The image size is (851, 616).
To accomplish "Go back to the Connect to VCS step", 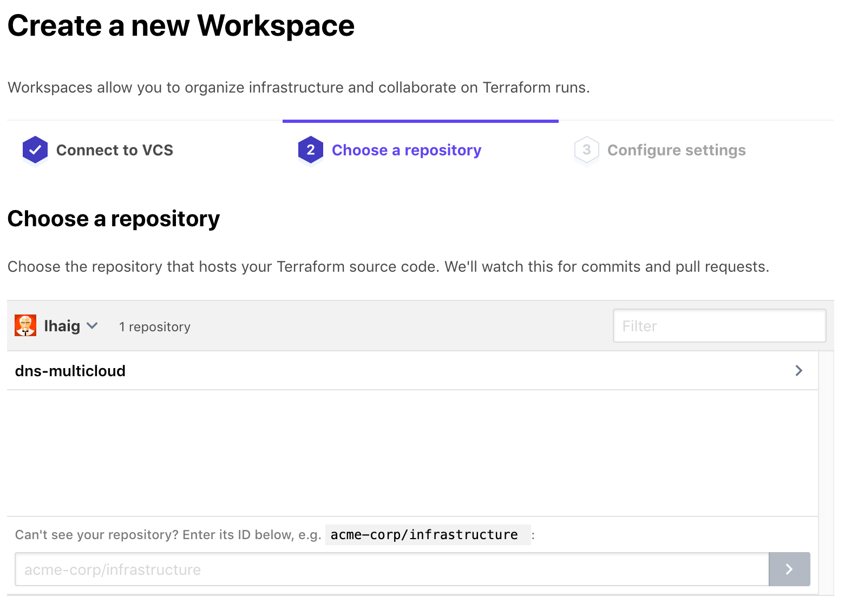I will coord(114,150).
